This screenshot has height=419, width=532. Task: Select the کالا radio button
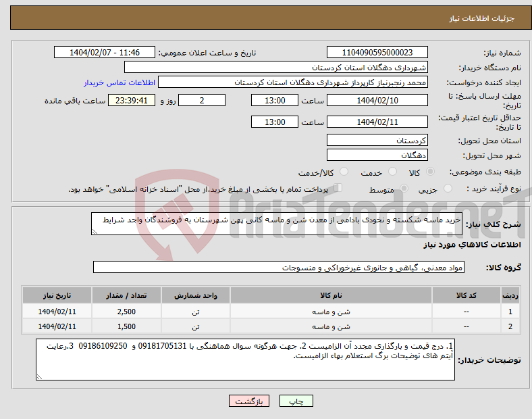(430, 172)
